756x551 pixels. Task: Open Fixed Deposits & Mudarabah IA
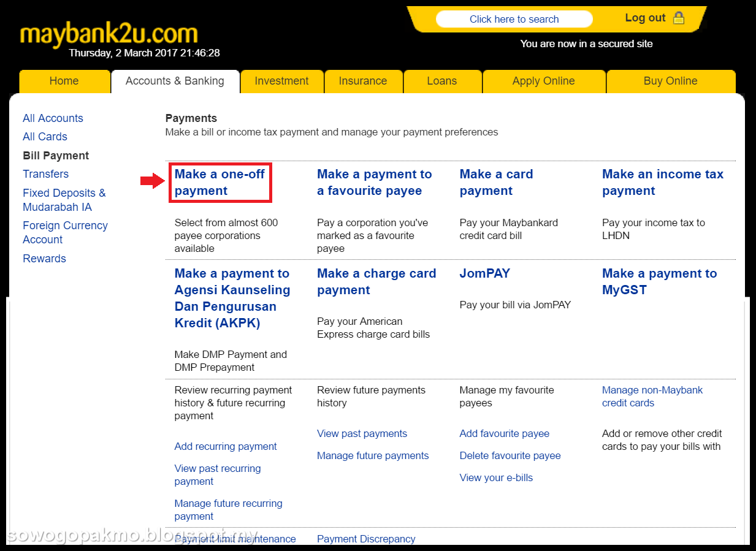pyautogui.click(x=64, y=200)
